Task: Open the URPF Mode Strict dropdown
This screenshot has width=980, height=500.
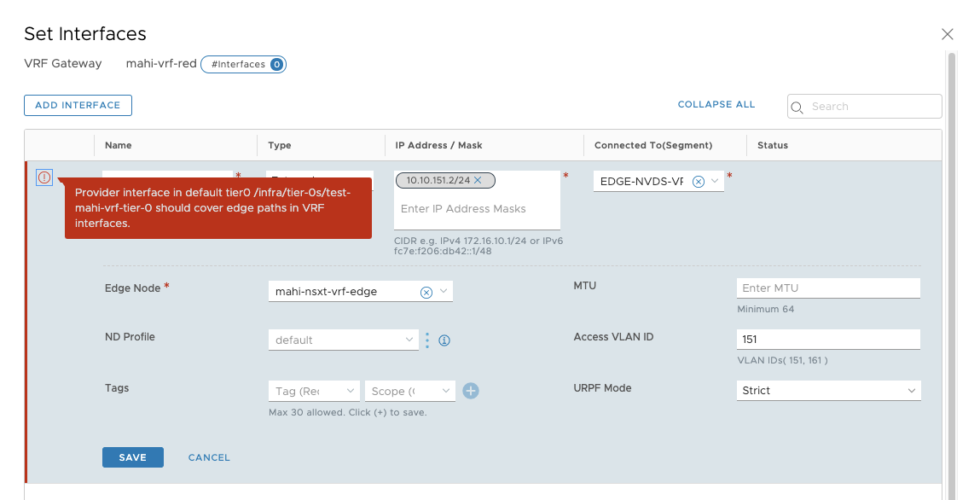Action: pos(829,391)
